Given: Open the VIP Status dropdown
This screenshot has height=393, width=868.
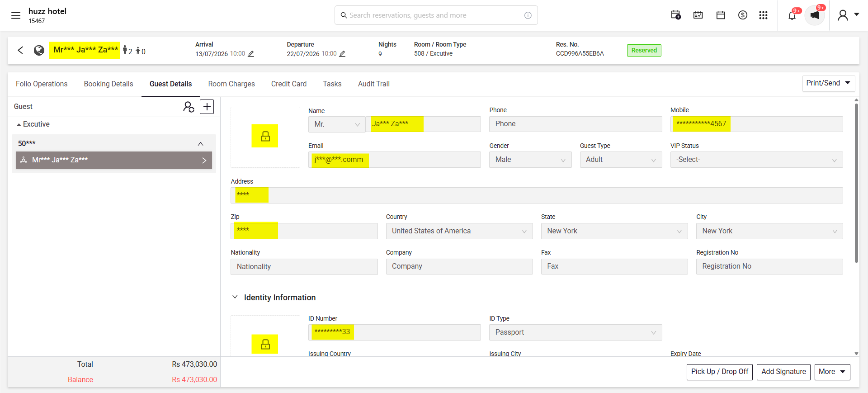Looking at the screenshot, I should point(757,160).
